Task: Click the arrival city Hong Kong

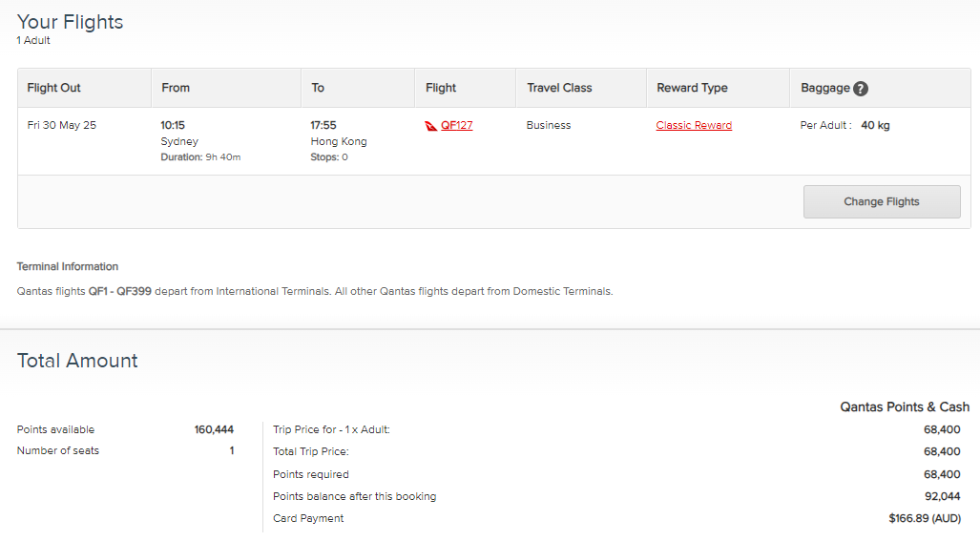Action: coord(339,141)
